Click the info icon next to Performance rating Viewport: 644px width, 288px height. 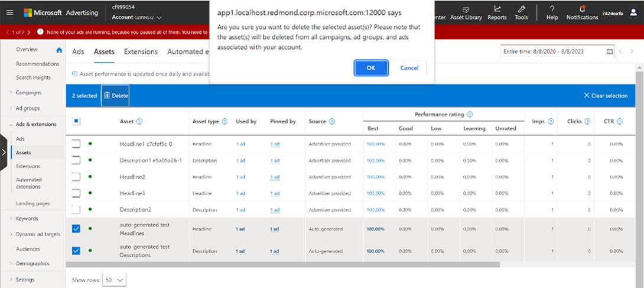470,114
